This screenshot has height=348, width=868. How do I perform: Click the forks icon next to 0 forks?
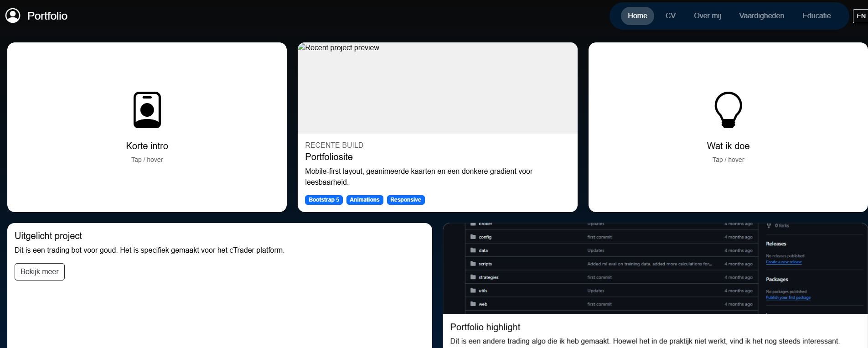769,226
